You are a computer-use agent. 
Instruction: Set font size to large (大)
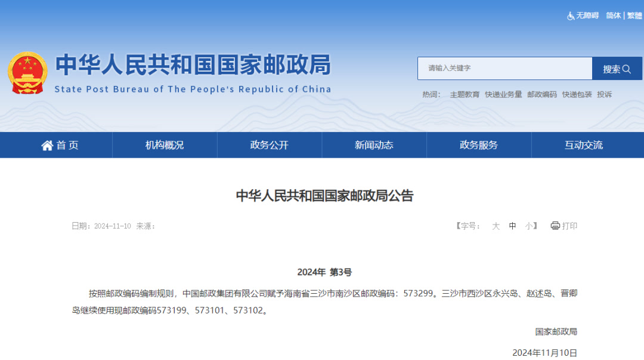click(496, 226)
